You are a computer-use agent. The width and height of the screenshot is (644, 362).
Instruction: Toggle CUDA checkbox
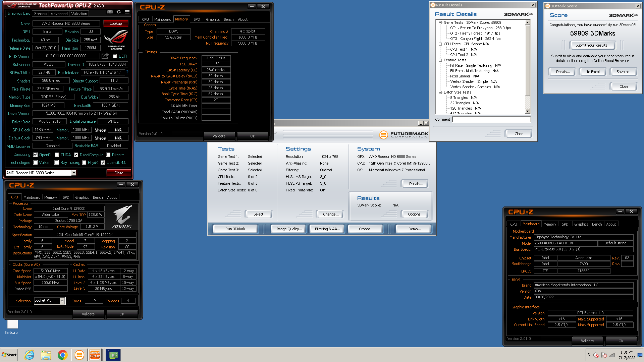tap(57, 155)
